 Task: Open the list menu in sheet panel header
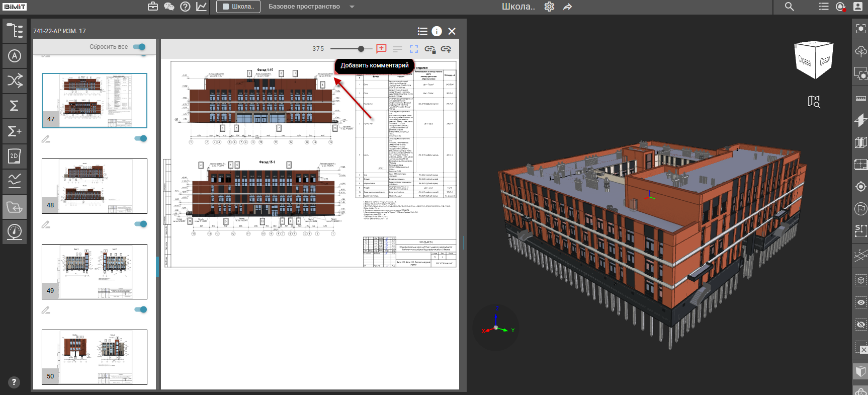422,31
